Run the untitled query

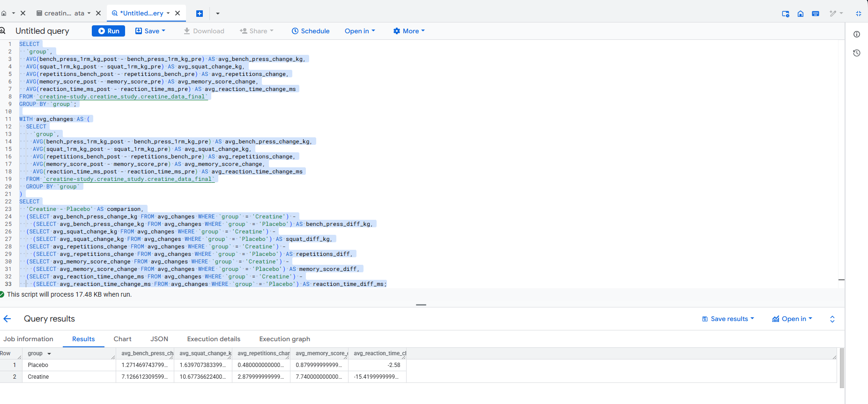click(x=108, y=31)
